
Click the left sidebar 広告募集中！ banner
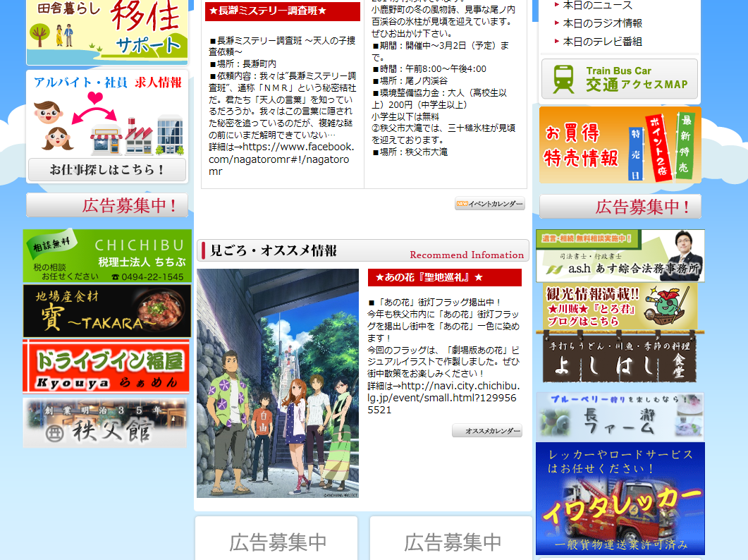tap(107, 205)
